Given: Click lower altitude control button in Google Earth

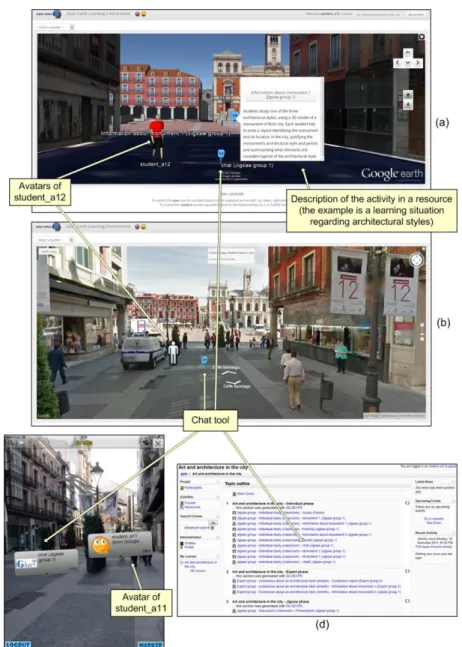Looking at the screenshot, I should click(x=408, y=105).
